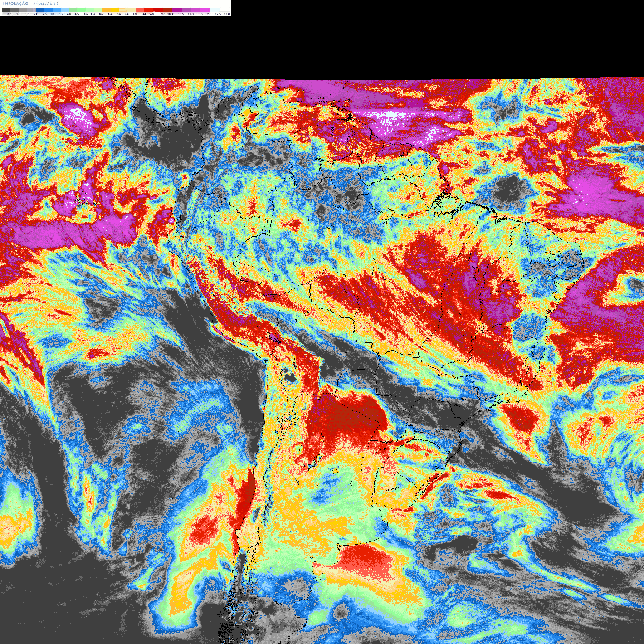Screen dimensions: 644x644
Task: Click the 1.5 legend value
Action: pyautogui.click(x=27, y=14)
